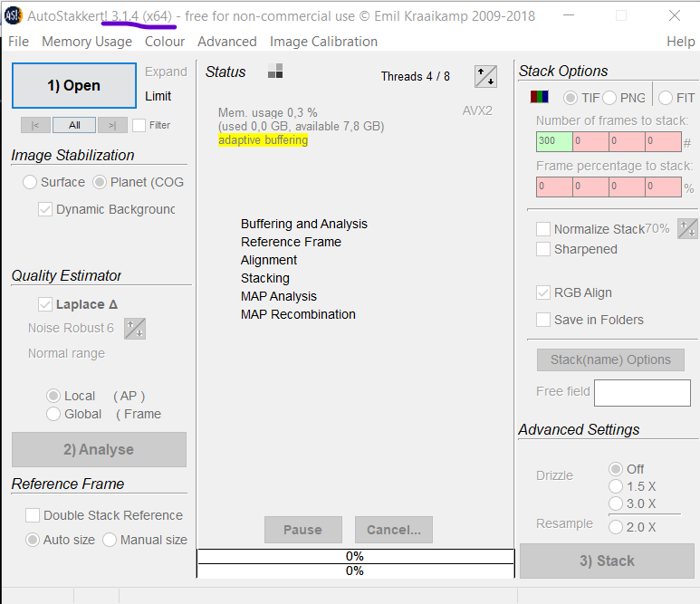
Task: Enable Double Stack Reference checkbox
Action: click(33, 515)
